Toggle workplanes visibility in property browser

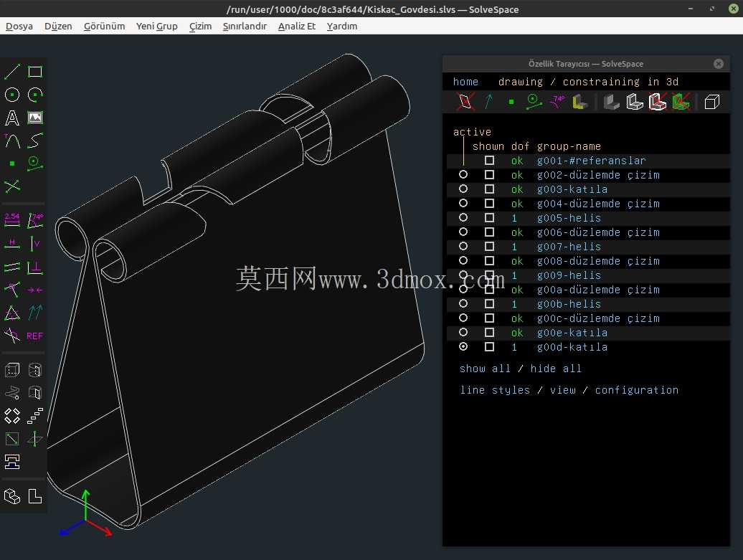pyautogui.click(x=465, y=101)
